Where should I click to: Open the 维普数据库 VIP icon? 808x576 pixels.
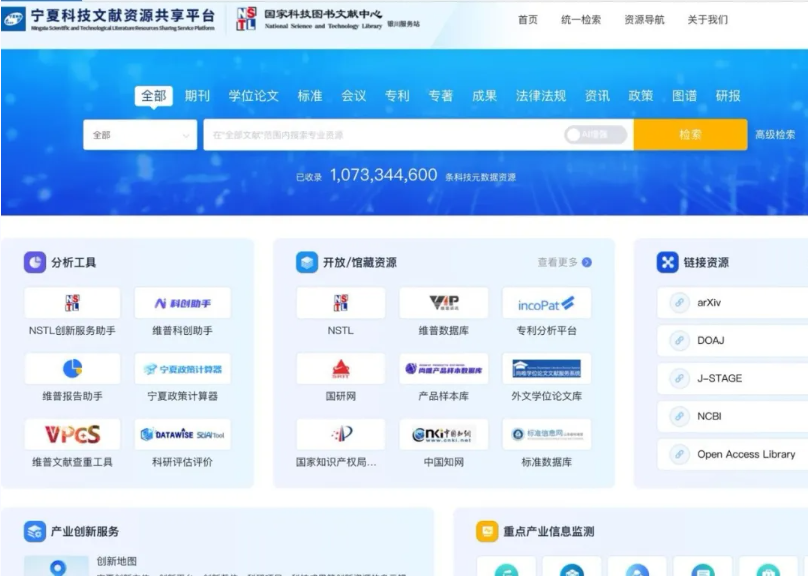coord(443,303)
